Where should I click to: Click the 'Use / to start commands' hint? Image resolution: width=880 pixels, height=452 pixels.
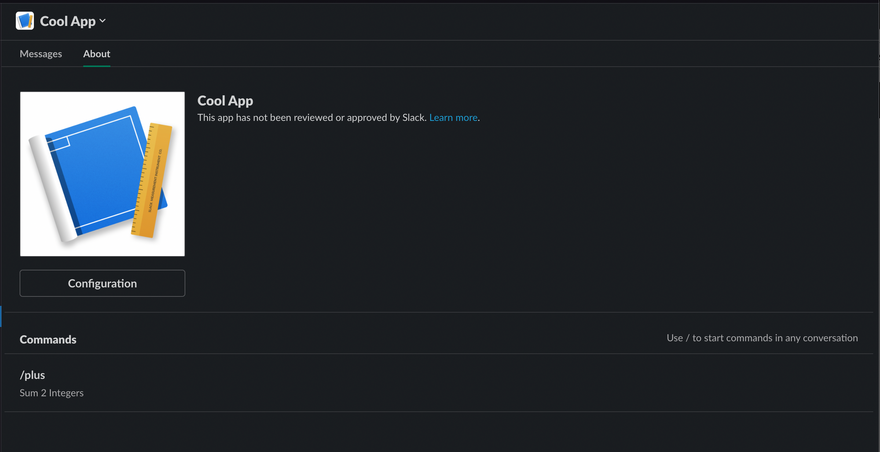pos(762,338)
